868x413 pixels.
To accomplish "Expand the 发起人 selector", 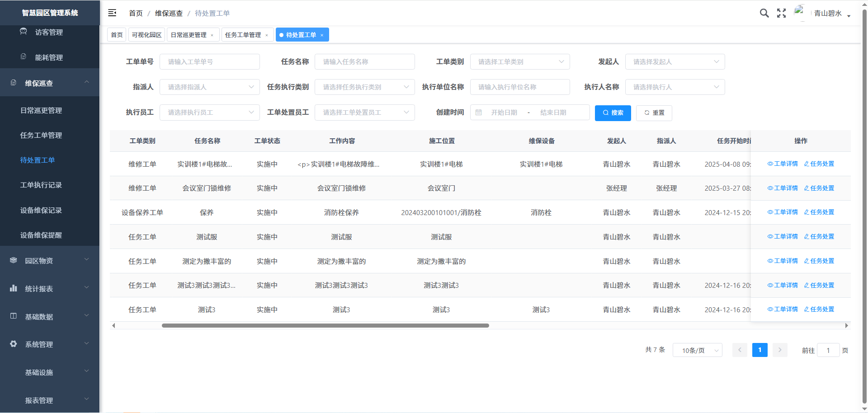I will click(x=675, y=62).
